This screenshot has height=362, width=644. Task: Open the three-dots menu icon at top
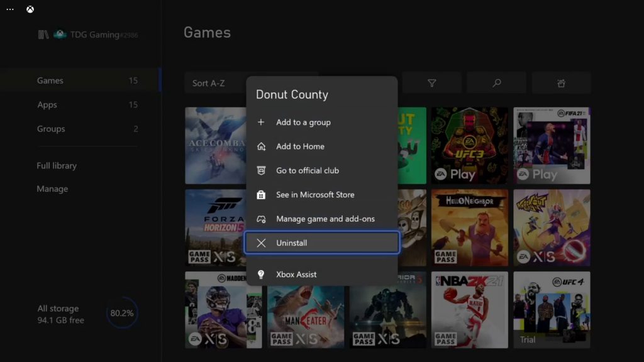pyautogui.click(x=10, y=9)
